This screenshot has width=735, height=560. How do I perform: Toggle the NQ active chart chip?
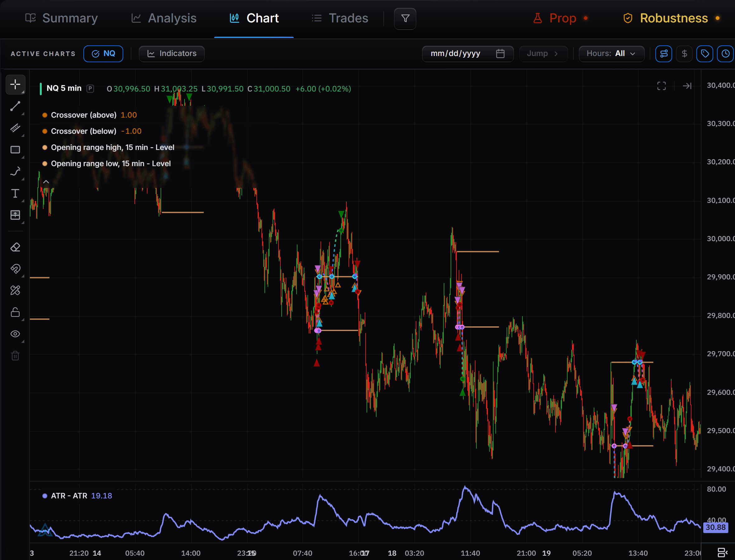(x=103, y=54)
